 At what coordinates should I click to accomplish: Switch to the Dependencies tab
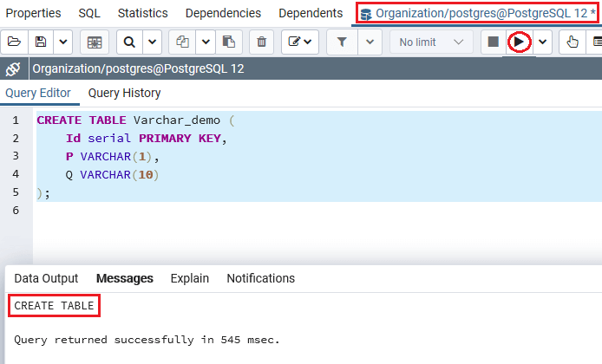[x=223, y=13]
